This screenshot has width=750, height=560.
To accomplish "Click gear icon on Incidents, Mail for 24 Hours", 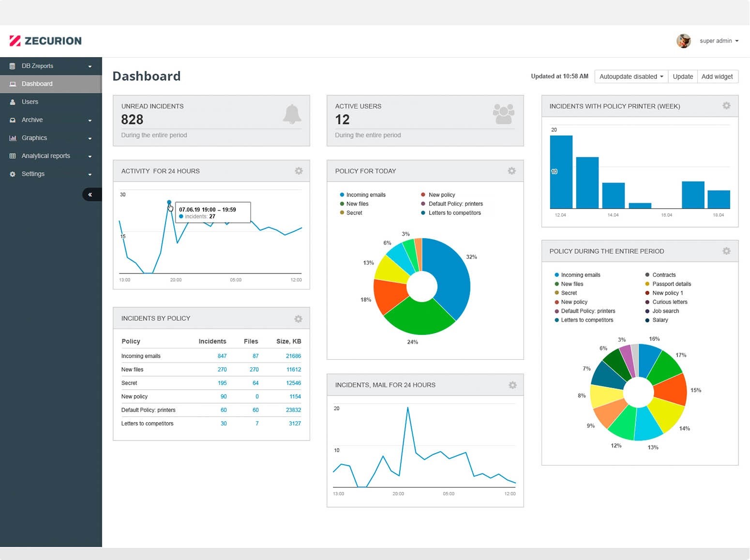I will point(512,385).
